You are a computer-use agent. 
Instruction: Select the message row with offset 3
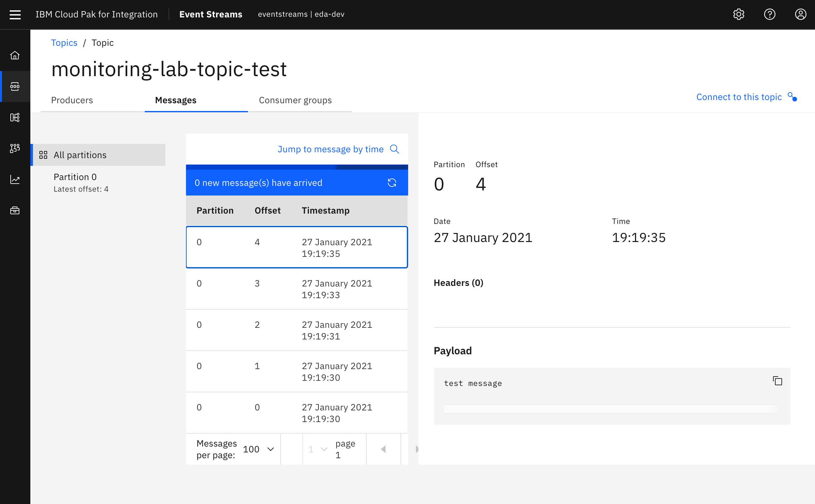click(x=297, y=289)
